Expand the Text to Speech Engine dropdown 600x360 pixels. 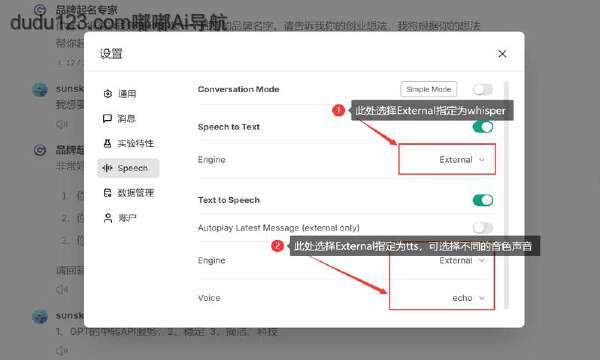[x=462, y=261]
